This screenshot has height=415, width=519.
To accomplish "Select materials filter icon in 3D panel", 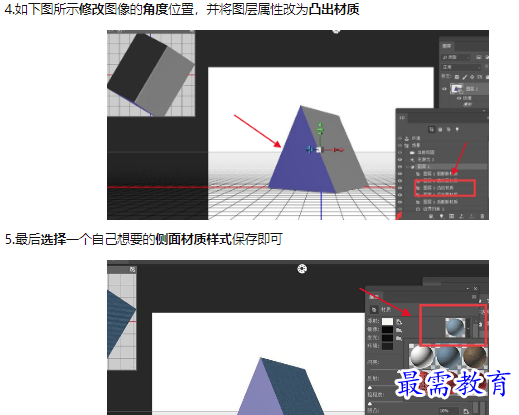I will pyautogui.click(x=449, y=129).
